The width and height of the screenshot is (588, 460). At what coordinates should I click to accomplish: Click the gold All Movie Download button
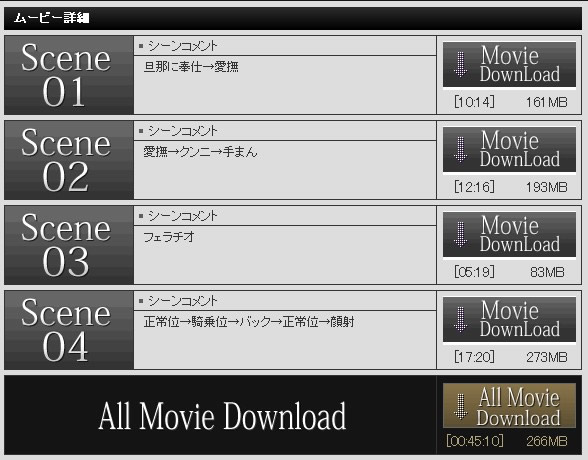[x=509, y=406]
